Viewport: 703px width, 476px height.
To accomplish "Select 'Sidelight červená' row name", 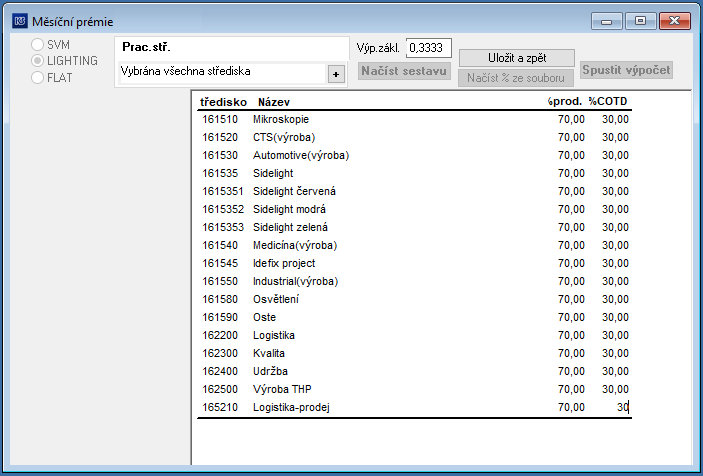I will pyautogui.click(x=294, y=191).
